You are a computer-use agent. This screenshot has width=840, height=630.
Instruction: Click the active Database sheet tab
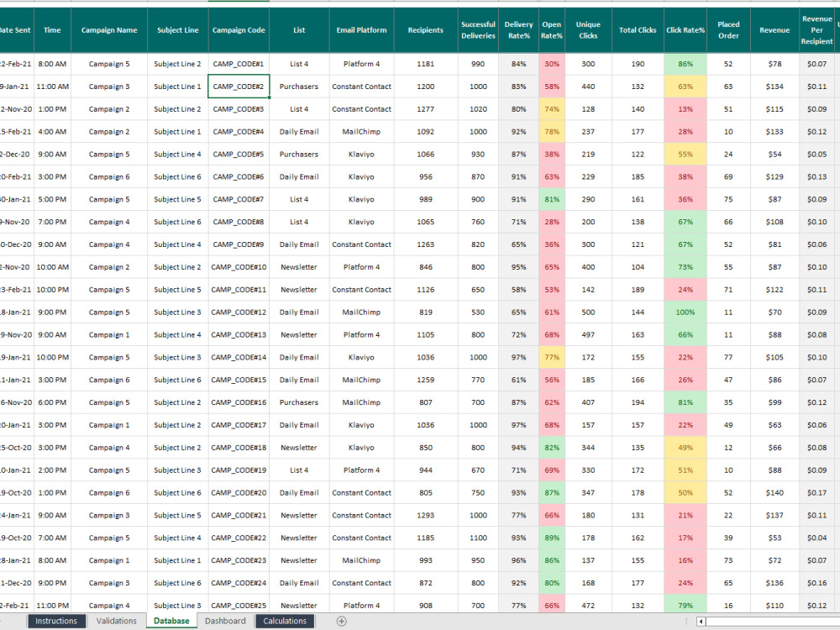[x=171, y=621]
